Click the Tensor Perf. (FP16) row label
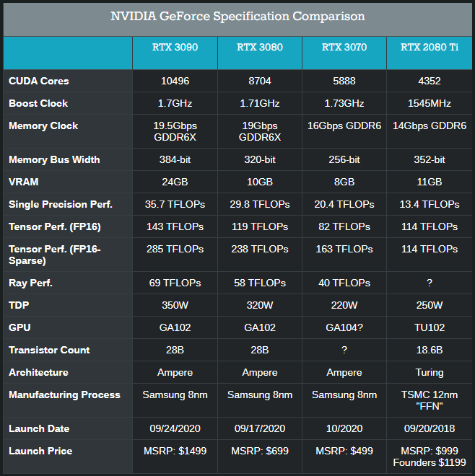475x476 pixels. click(x=55, y=227)
